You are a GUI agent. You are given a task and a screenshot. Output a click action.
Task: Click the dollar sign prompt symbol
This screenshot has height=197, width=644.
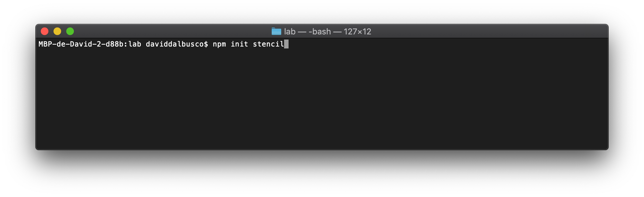click(205, 44)
